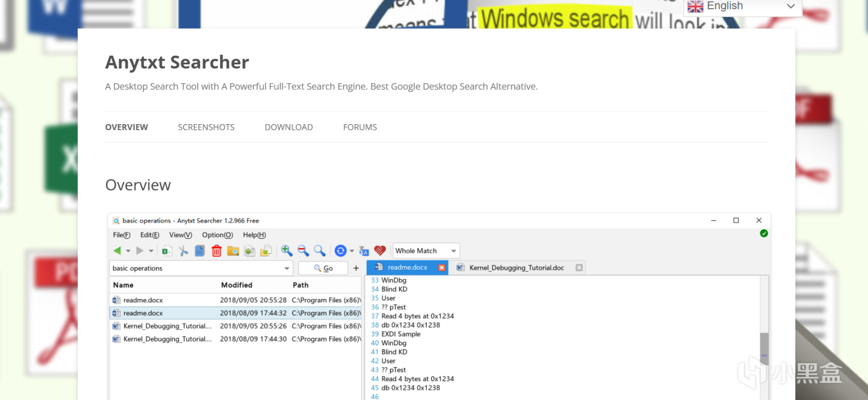This screenshot has height=400, width=868.
Task: Visit the FORUMS page
Action: (360, 127)
